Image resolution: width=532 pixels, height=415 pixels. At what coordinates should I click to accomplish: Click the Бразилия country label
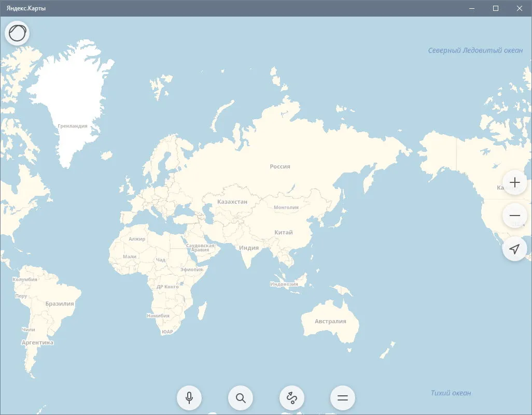click(x=60, y=304)
